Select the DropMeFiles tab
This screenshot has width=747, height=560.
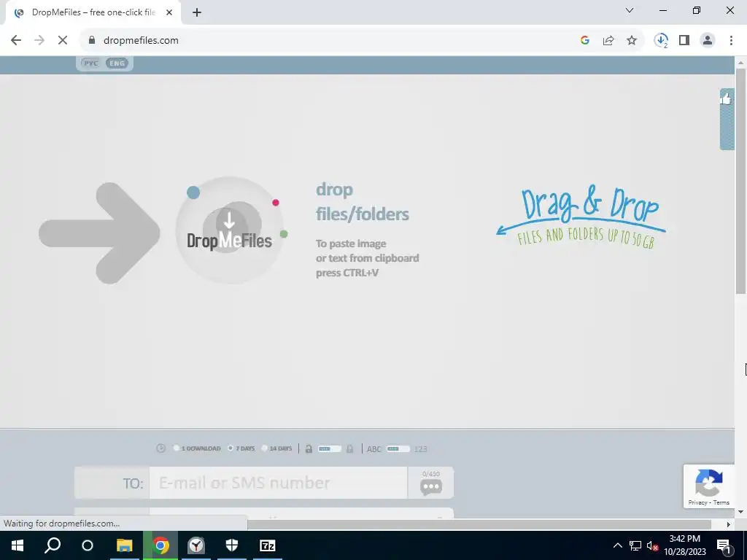(x=93, y=12)
